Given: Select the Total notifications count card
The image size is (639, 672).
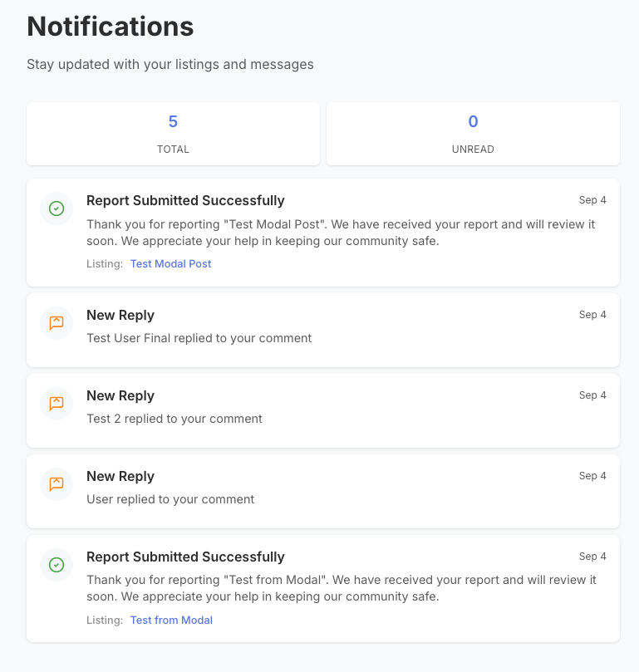Looking at the screenshot, I should 173,134.
